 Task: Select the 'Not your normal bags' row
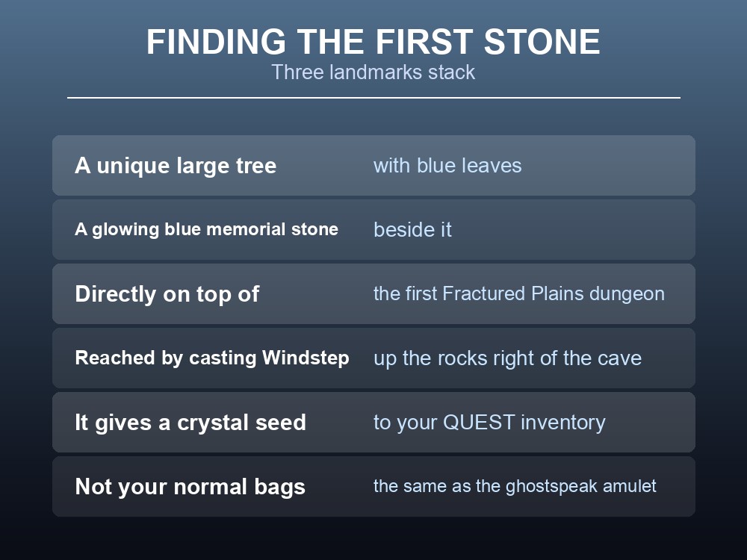point(373,486)
